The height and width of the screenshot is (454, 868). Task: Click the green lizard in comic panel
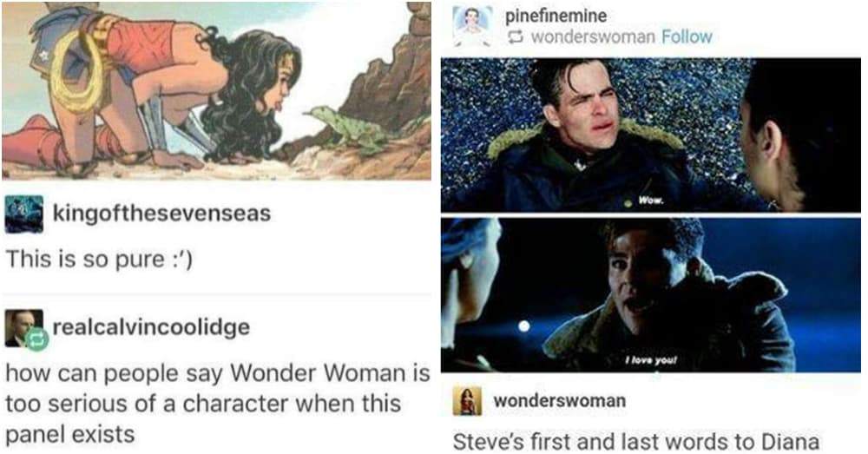(348, 129)
